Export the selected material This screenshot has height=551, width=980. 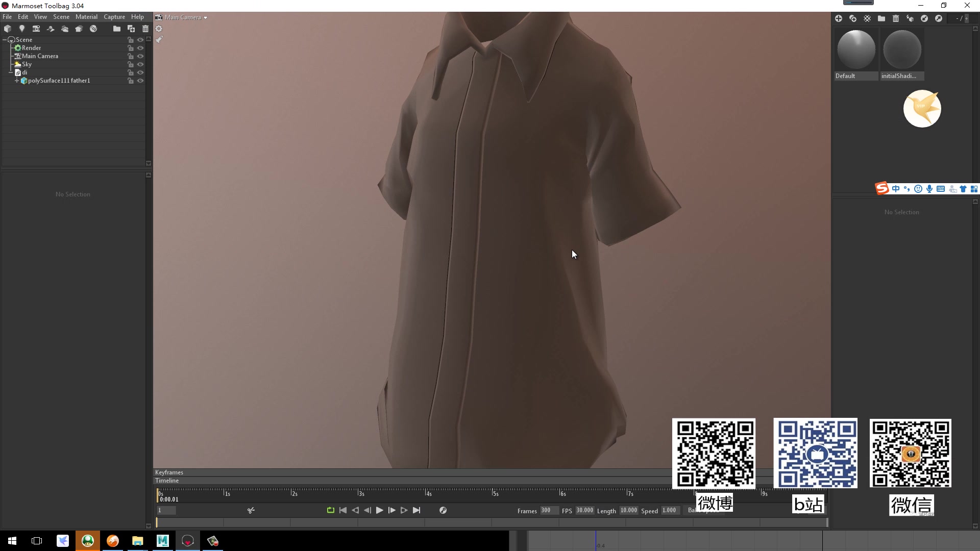point(938,18)
